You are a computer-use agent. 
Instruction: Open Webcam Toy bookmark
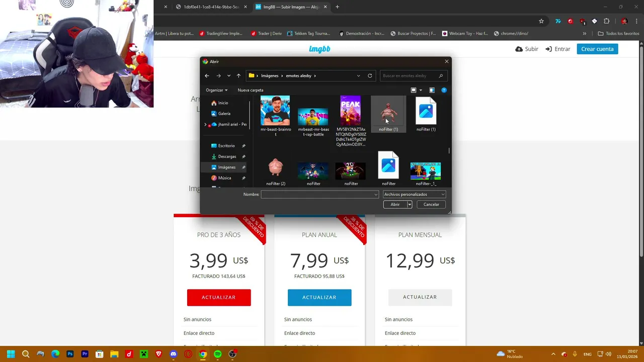coord(465,34)
